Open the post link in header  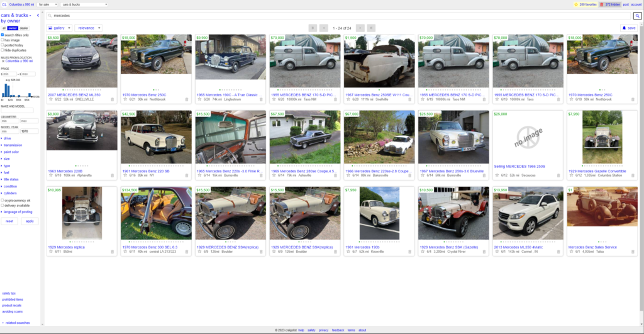[x=626, y=4]
